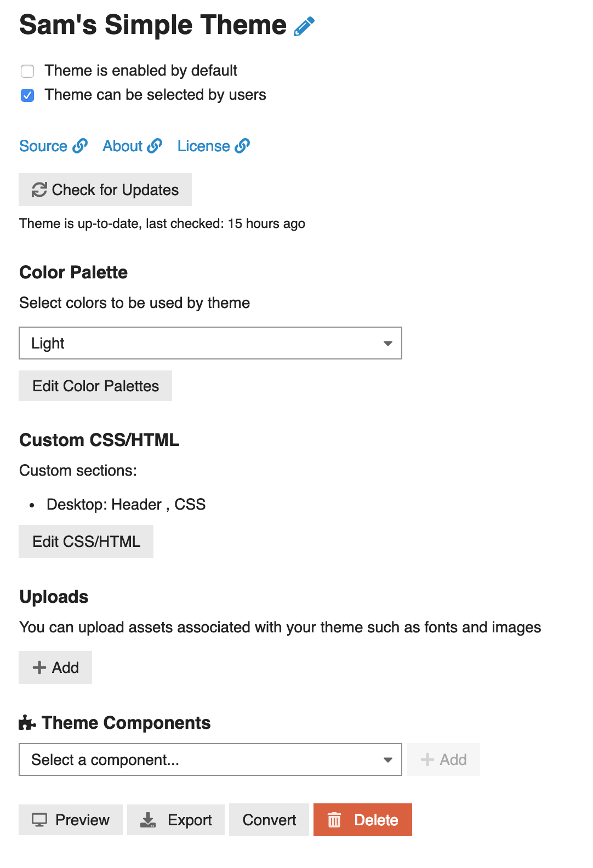Expand the "Select a component..." dropdown
The width and height of the screenshot is (593, 868).
pos(210,759)
